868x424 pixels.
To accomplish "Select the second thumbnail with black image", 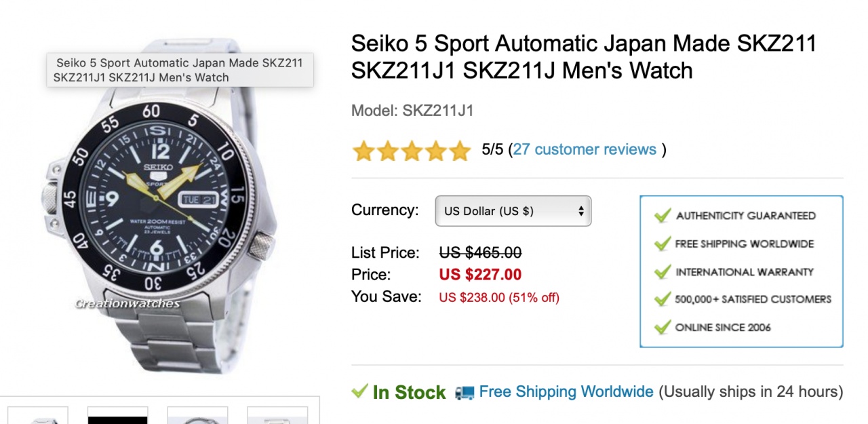I will pos(117,415).
